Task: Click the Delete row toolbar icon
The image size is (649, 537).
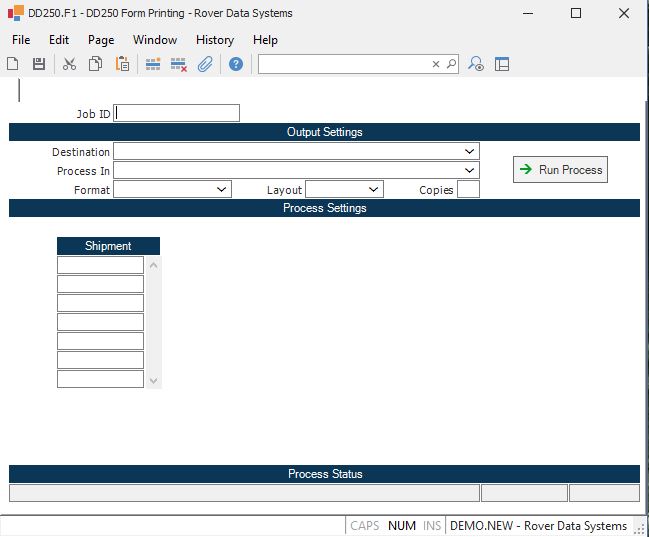Action: coord(179,64)
